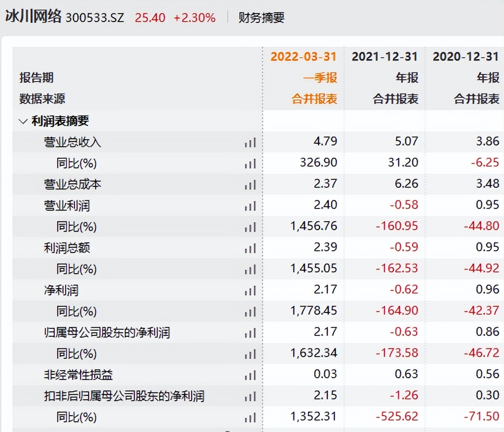
Task: Click chart icon beside 1,632.34 同比 row
Action: 250,354
